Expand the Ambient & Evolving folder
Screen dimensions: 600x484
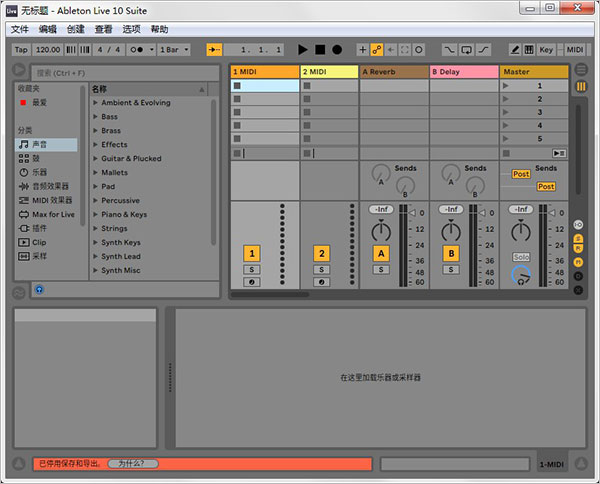136,103
